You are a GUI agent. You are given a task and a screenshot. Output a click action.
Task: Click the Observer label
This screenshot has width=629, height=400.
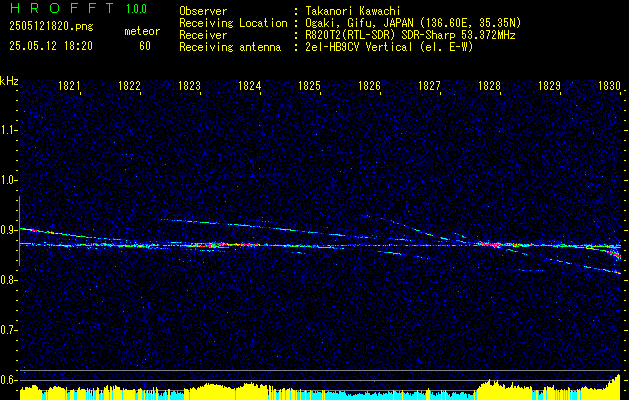(203, 11)
